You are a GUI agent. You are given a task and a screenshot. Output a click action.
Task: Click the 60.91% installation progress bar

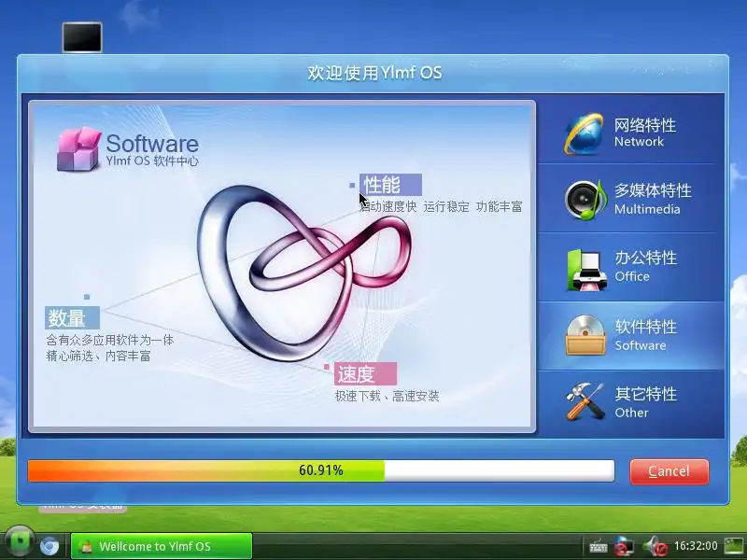[x=320, y=470]
